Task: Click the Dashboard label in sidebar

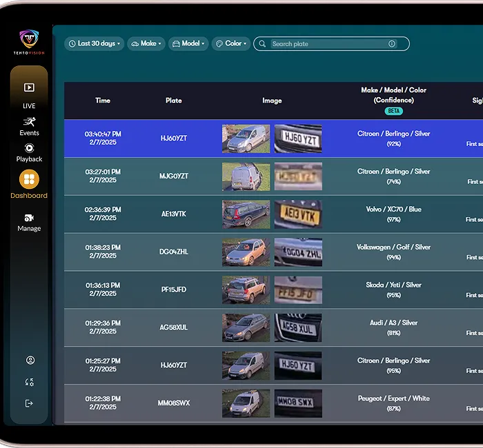Action: [x=29, y=195]
